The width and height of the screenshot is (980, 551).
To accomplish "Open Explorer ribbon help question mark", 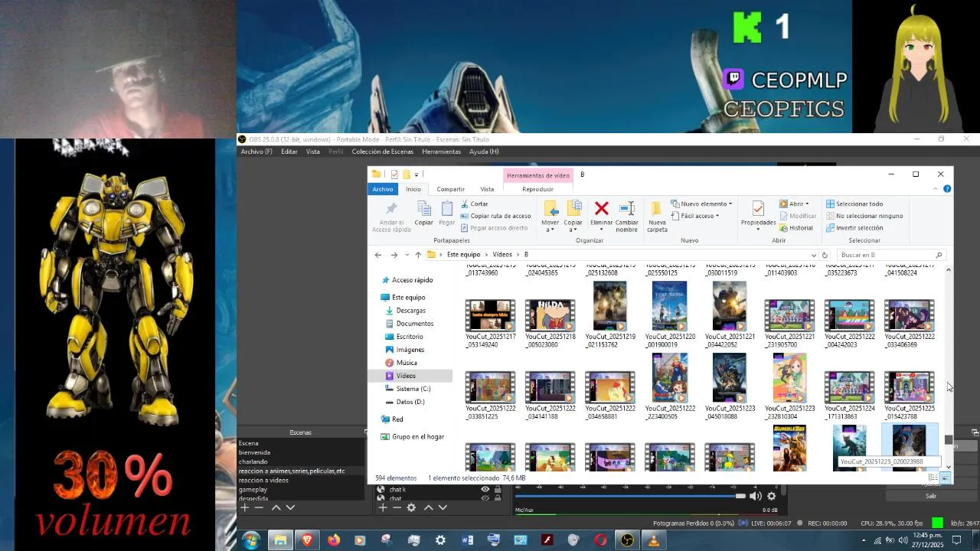I will point(948,189).
